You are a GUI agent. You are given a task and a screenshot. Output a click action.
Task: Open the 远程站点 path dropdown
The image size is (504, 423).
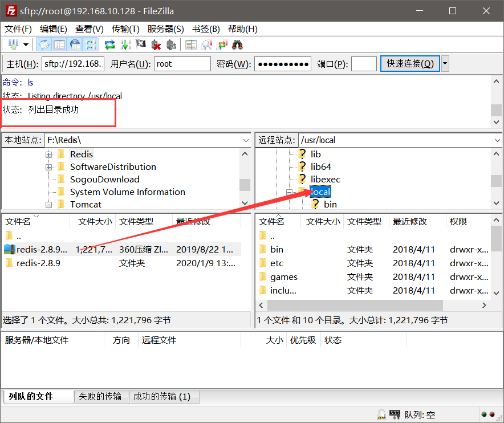[x=497, y=140]
